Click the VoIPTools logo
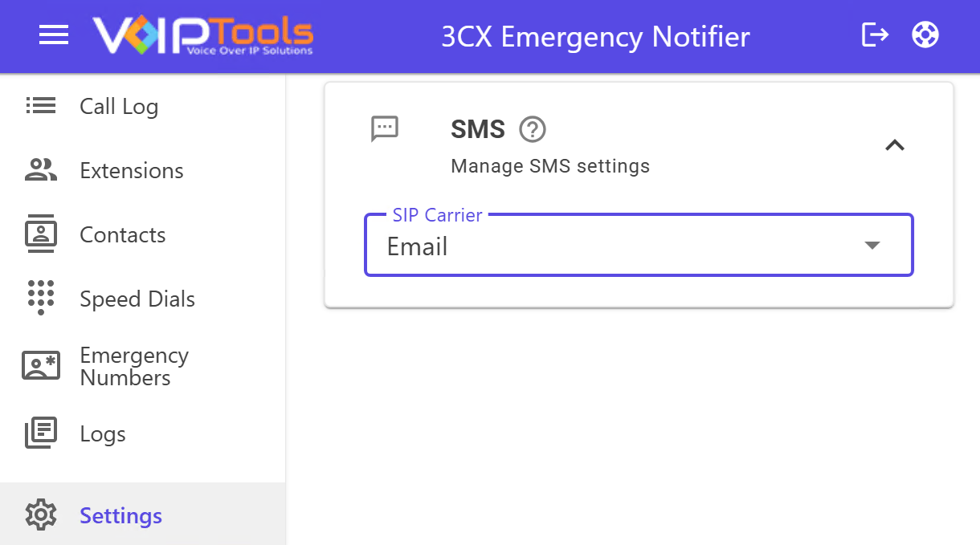This screenshot has width=980, height=545. [x=203, y=35]
